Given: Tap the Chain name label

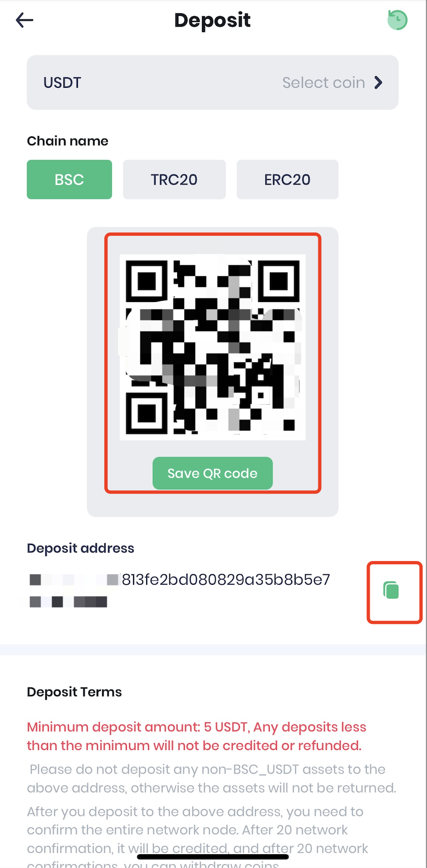Looking at the screenshot, I should pyautogui.click(x=68, y=141).
